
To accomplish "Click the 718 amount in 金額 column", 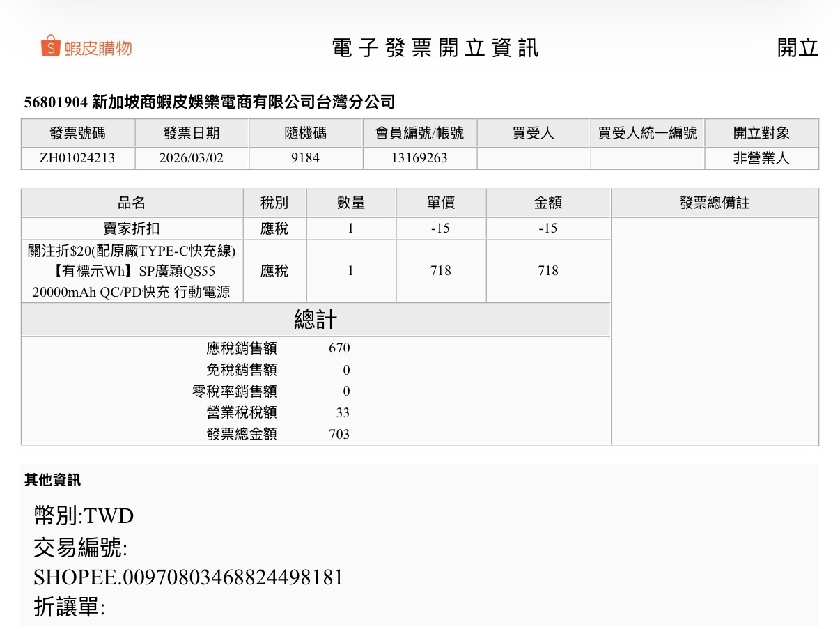I will pos(547,271).
